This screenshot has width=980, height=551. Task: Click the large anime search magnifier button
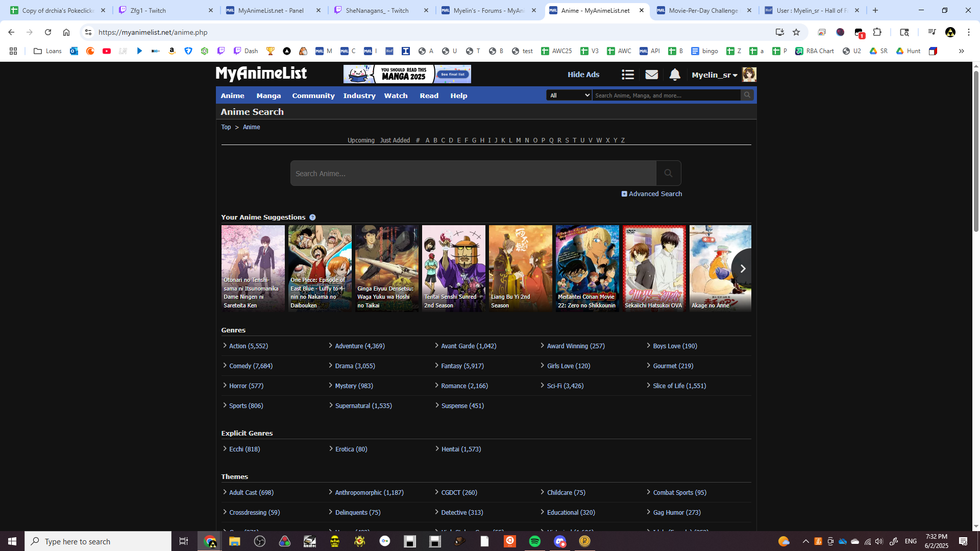pos(668,173)
